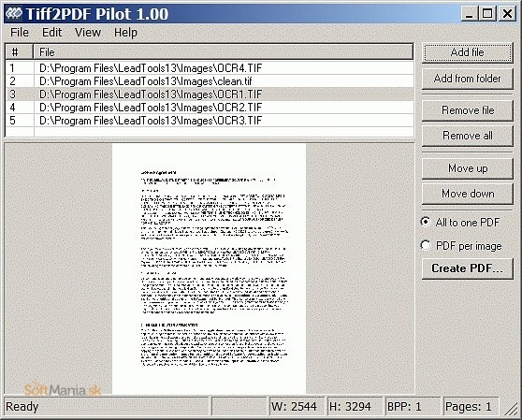Open the Edit menu
Image resolution: width=522 pixels, height=420 pixels.
[51, 33]
